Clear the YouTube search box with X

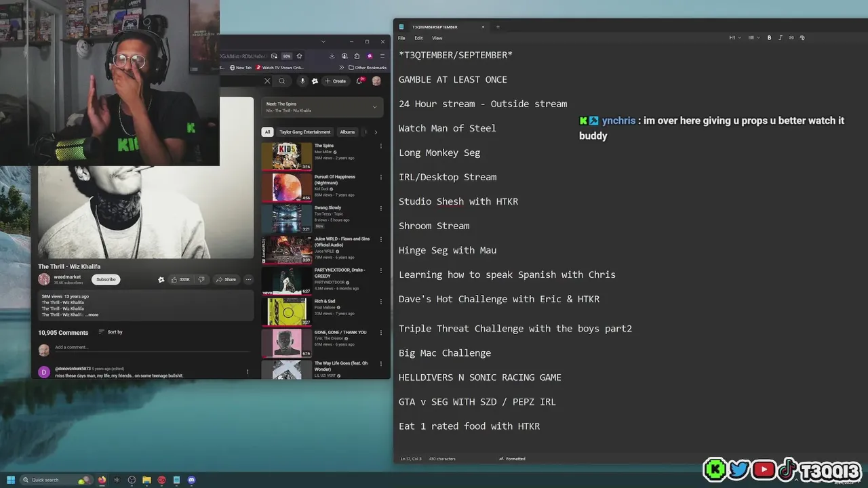tap(267, 81)
